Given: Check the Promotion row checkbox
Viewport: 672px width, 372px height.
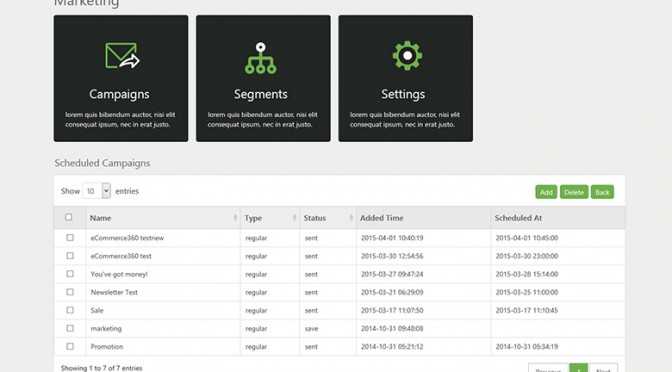Looking at the screenshot, I should [x=70, y=346].
